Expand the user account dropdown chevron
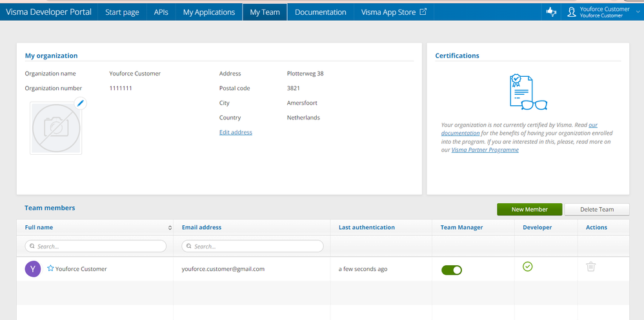Image resolution: width=644 pixels, height=320 pixels. 638,12
